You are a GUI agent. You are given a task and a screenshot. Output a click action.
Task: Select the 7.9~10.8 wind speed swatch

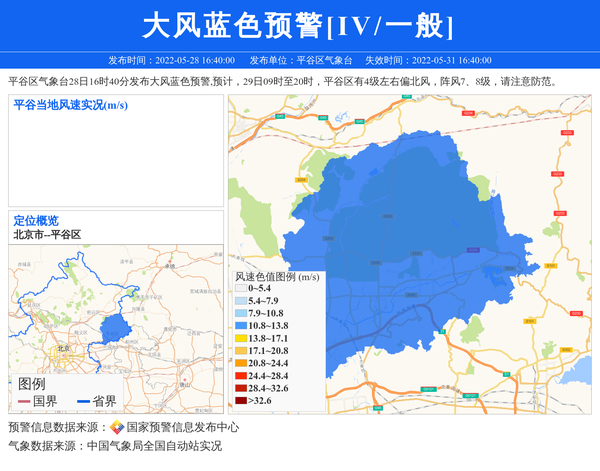pyautogui.click(x=240, y=313)
